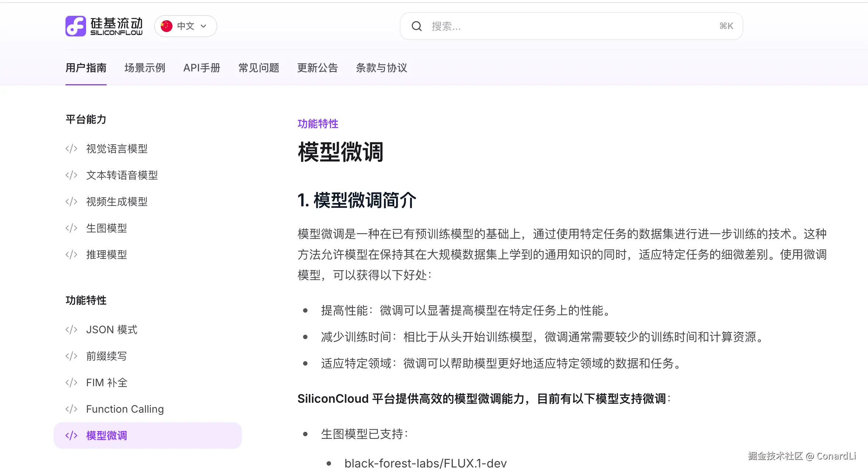
Task: Click the code icon beside 生图模型
Action: [71, 228]
